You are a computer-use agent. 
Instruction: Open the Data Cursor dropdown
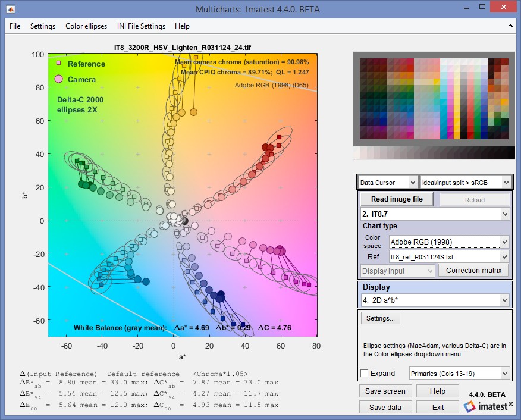388,183
